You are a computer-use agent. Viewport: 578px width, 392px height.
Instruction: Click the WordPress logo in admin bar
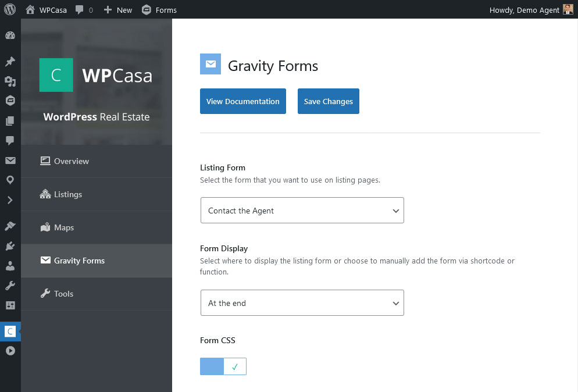click(10, 9)
